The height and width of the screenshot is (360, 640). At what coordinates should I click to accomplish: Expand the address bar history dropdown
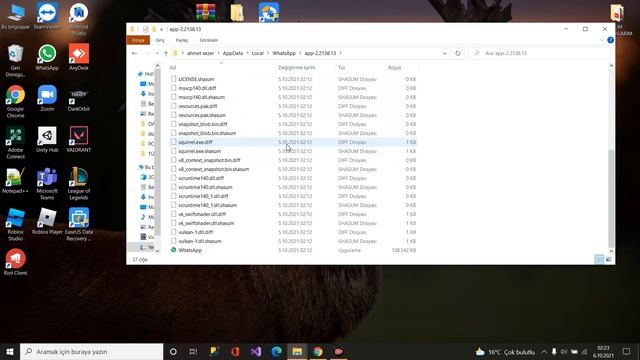coord(444,53)
